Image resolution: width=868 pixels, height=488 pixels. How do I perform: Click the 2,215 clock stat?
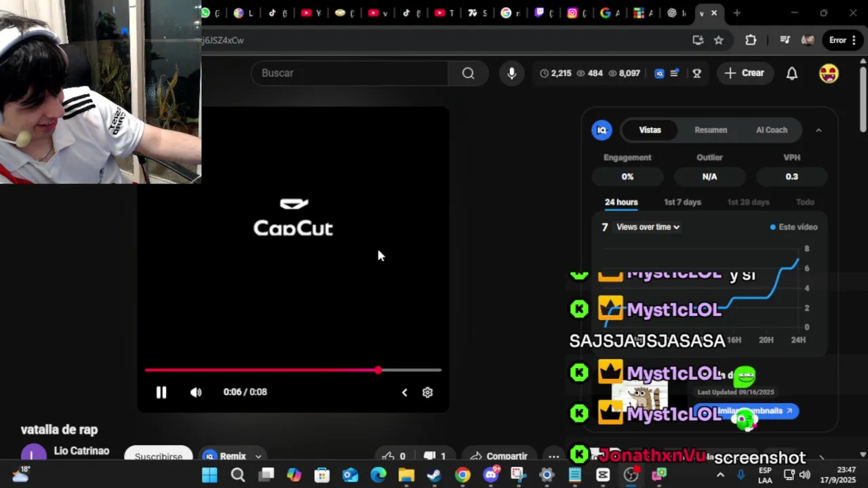tap(555, 73)
